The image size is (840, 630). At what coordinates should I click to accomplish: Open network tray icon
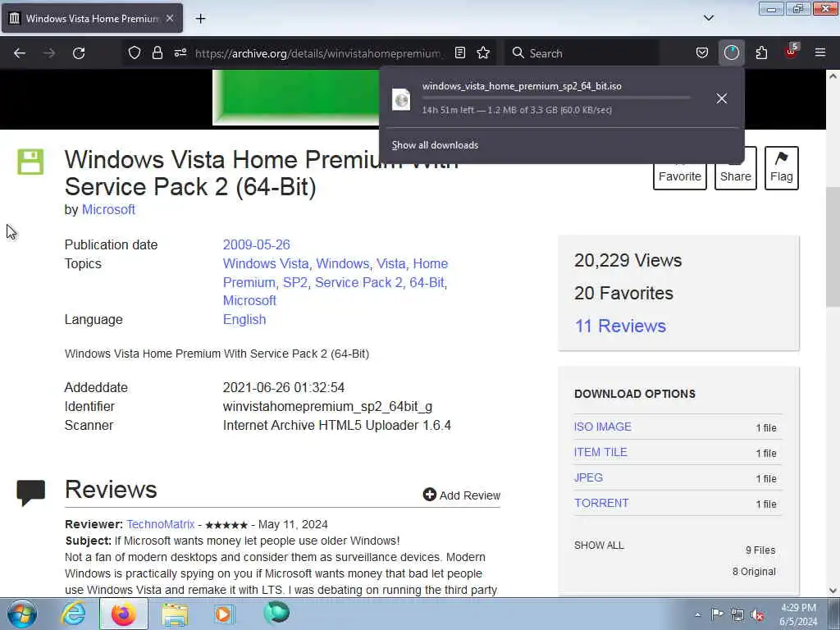tap(737, 614)
